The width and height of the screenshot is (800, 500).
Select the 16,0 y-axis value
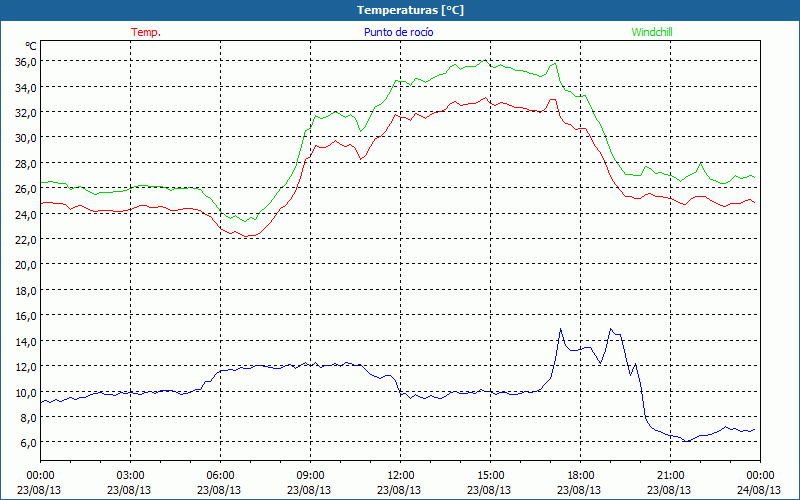pos(27,316)
